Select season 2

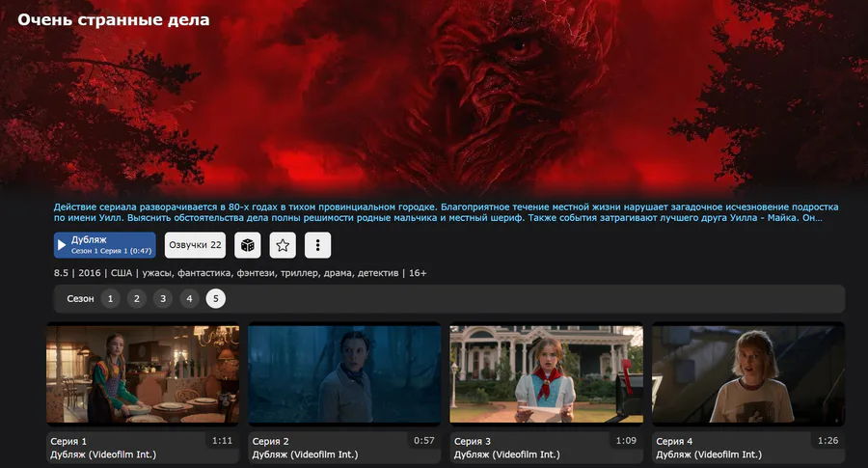(137, 298)
